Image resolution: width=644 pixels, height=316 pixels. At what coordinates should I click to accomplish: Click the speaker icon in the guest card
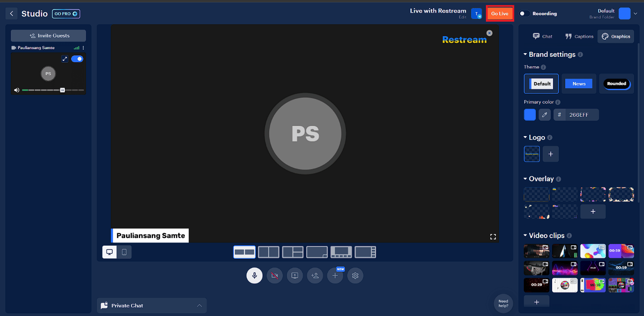pos(17,90)
